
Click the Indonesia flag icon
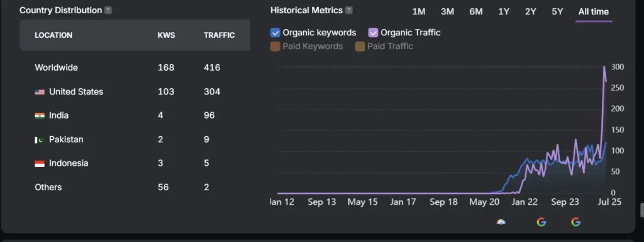tap(40, 164)
